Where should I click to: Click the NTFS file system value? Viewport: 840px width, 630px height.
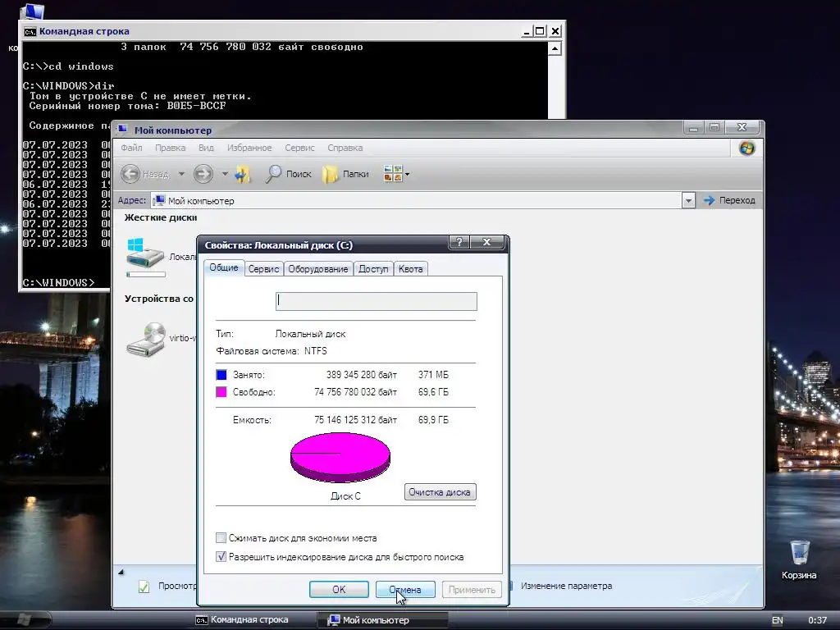[316, 351]
